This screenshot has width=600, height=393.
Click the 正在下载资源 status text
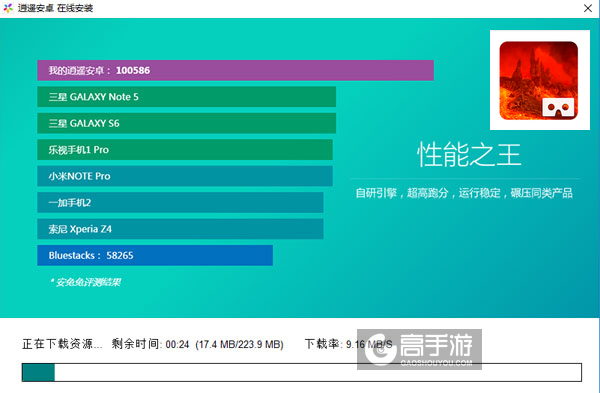[x=62, y=344]
